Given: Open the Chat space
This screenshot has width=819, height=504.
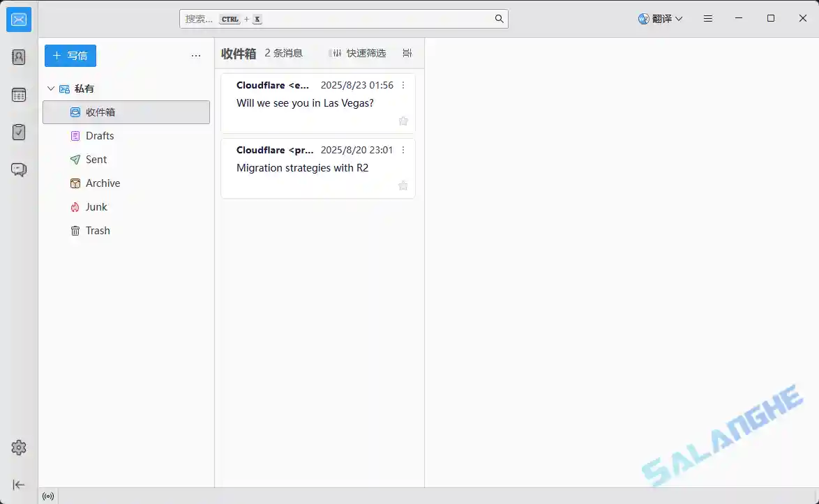Looking at the screenshot, I should [x=19, y=169].
